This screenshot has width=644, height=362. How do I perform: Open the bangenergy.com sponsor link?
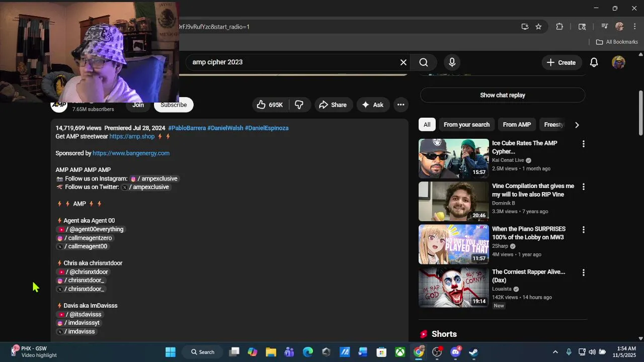[131, 153]
